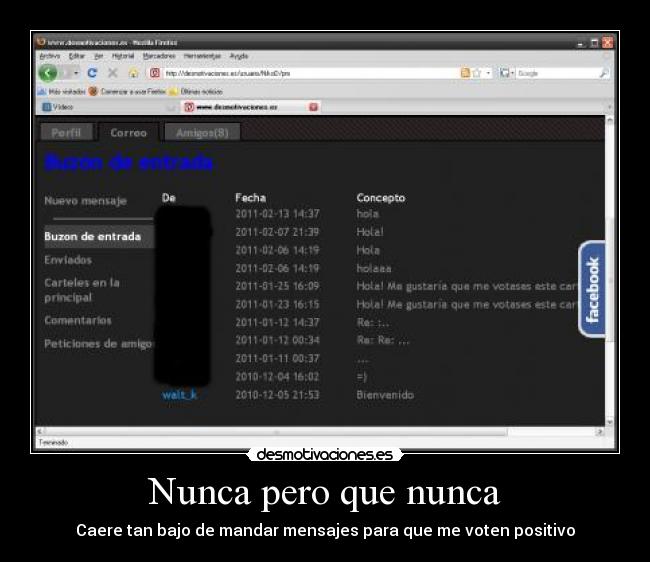Click the green back arrow button
This screenshot has width=650, height=562.
(48, 73)
